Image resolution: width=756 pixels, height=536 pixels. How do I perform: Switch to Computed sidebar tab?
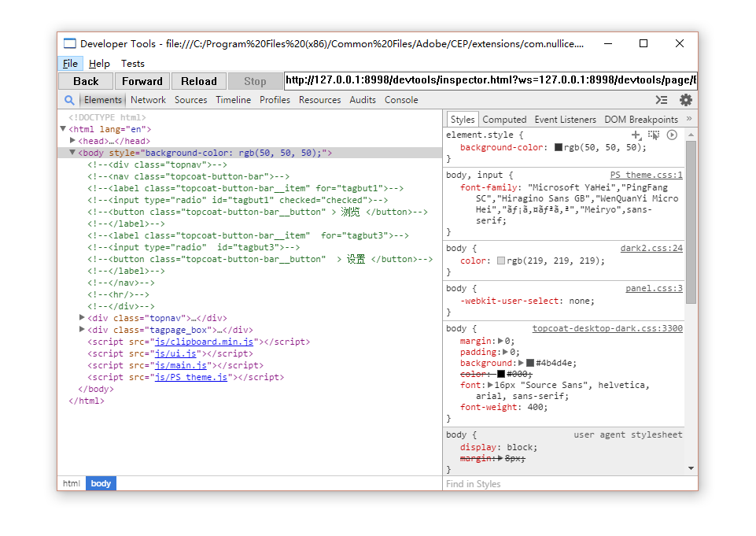[x=504, y=119]
